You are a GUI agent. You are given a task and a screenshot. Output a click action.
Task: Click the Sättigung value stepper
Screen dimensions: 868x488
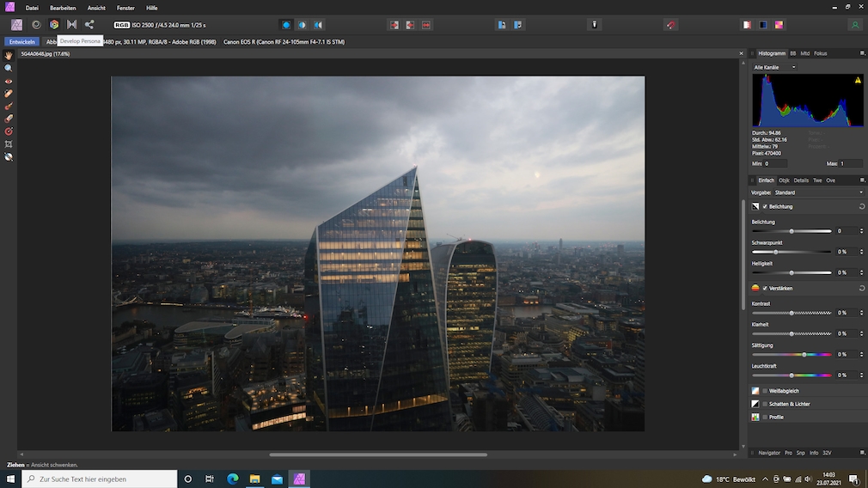(x=861, y=354)
